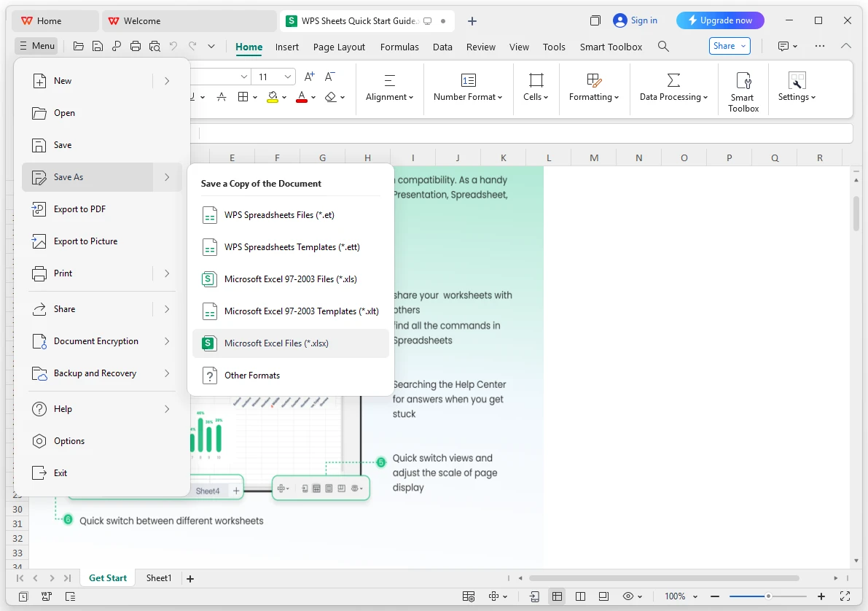Switch to Page Break Preview in status bar
Screen dimensions: 868x611
click(x=580, y=596)
